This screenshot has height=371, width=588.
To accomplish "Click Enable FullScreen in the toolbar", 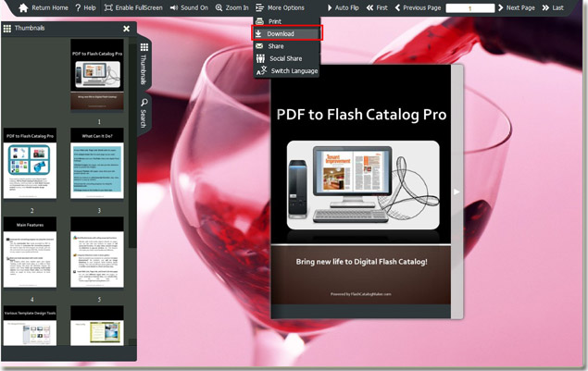I will pos(133,8).
